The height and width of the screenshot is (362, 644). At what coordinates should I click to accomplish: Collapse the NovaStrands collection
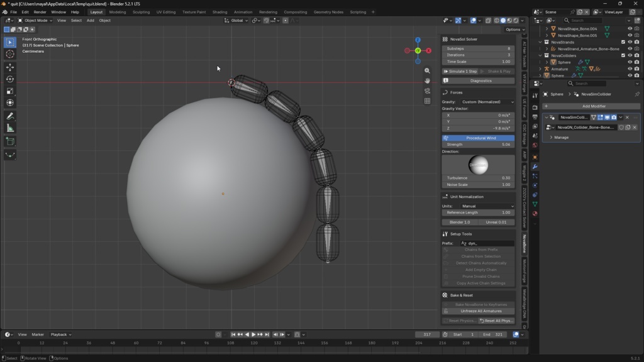540,42
